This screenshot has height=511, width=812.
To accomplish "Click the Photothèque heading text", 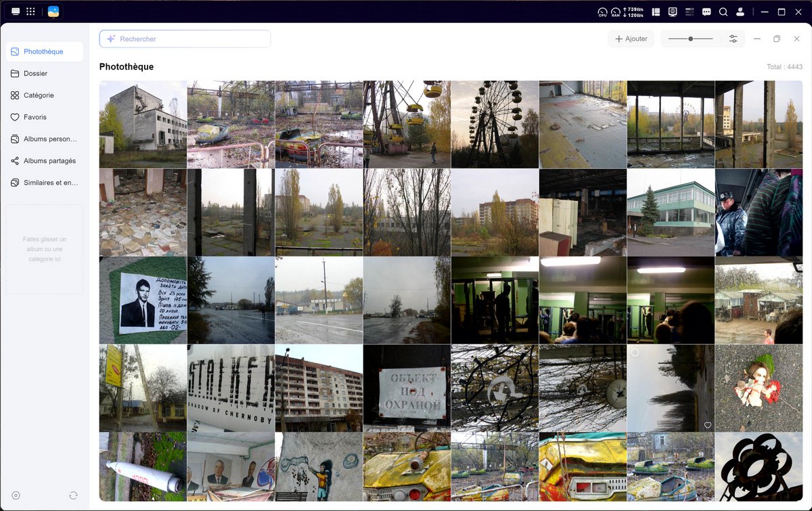I will (x=127, y=66).
